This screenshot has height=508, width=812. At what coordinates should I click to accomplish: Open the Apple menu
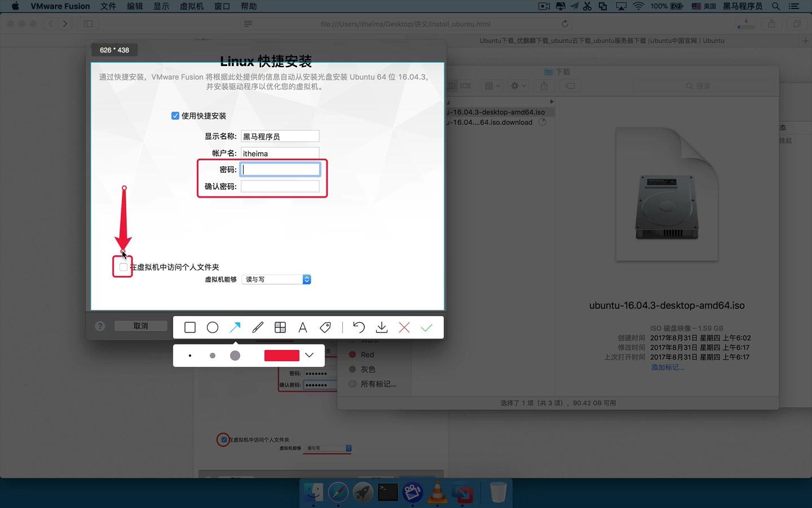15,6
